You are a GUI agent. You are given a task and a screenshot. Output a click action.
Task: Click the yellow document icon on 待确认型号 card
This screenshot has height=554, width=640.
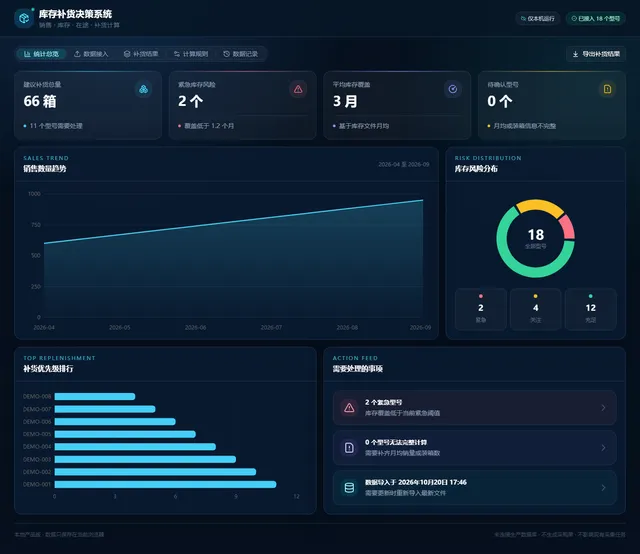[607, 89]
